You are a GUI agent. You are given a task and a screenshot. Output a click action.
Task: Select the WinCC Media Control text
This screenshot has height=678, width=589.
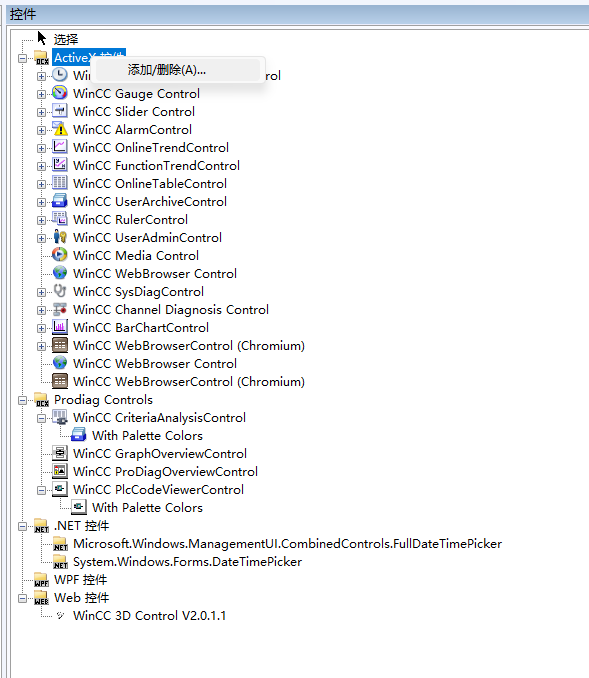(x=136, y=256)
